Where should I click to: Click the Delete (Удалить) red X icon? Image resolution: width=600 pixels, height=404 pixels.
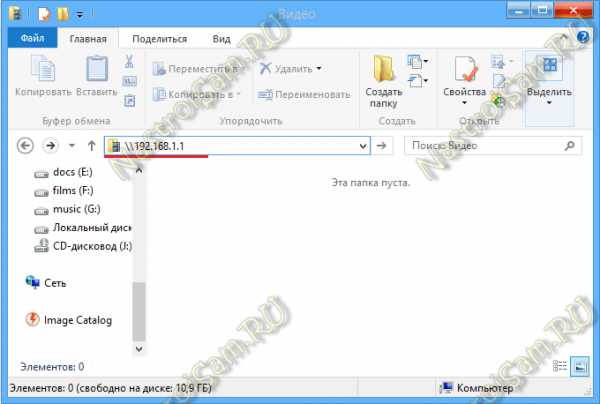click(x=265, y=68)
